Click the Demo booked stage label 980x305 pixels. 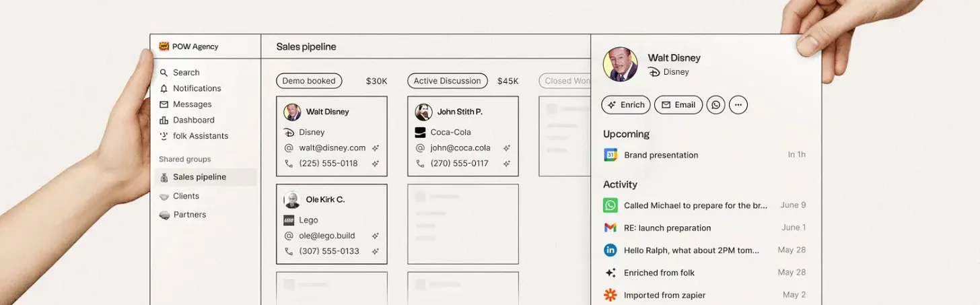tap(309, 81)
